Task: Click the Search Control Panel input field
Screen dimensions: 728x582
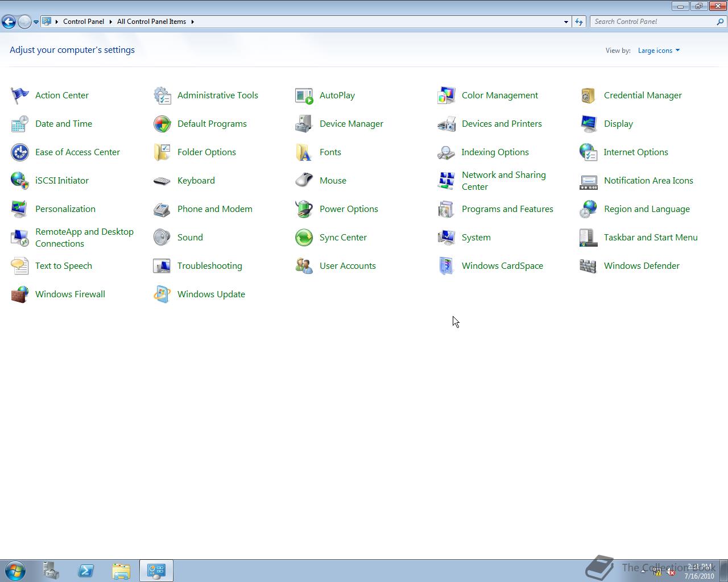Action: click(653, 22)
